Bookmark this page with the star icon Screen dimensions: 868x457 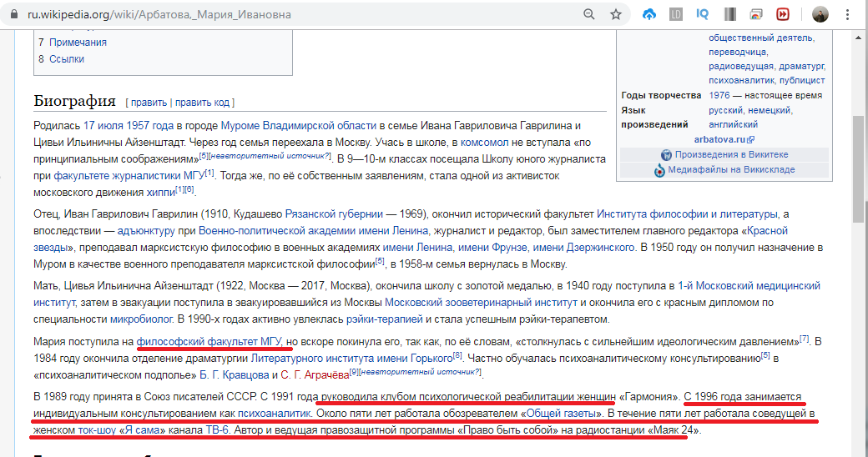point(616,14)
